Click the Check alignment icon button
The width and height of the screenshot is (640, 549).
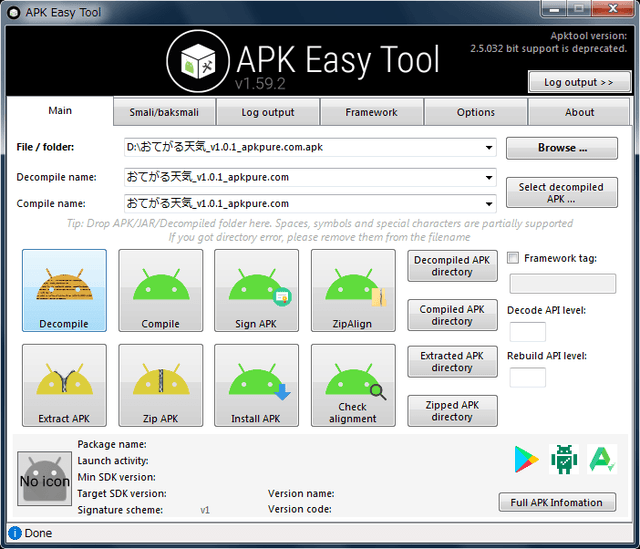tap(353, 385)
